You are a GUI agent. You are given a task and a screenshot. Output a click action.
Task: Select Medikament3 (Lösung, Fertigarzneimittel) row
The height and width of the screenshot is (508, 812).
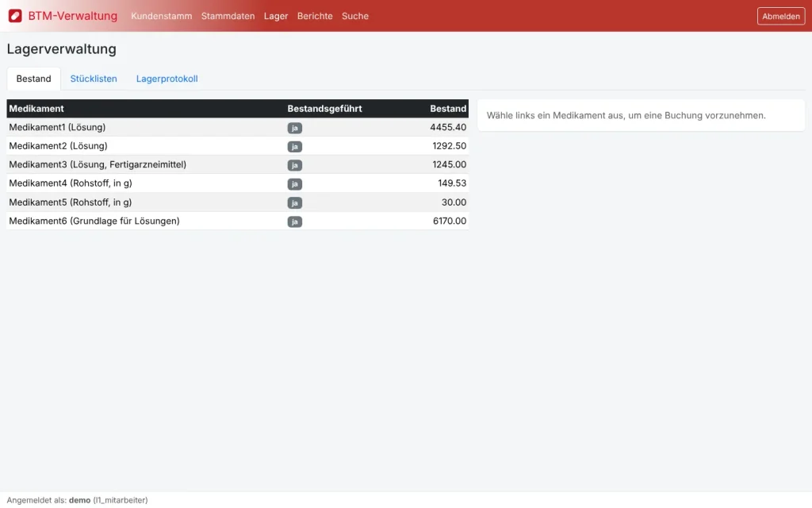238,164
